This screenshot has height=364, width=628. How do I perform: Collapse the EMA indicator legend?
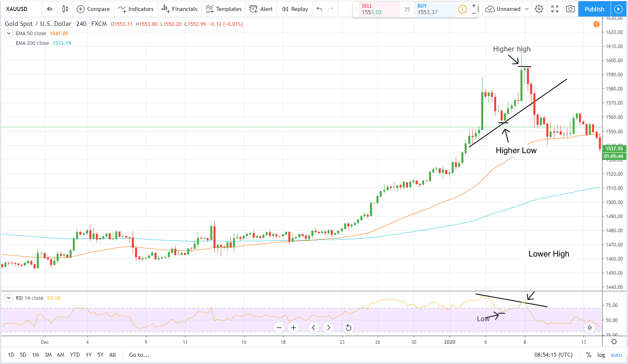coord(8,34)
